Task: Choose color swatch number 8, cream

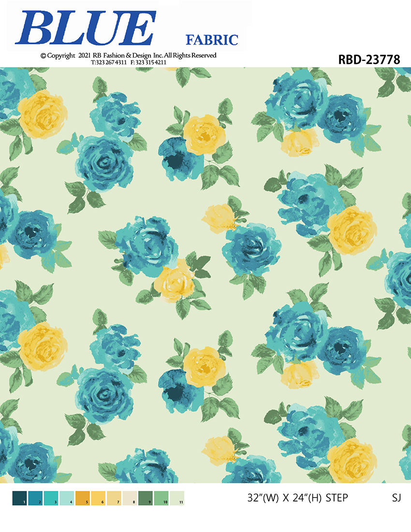Action: pyautogui.click(x=130, y=498)
